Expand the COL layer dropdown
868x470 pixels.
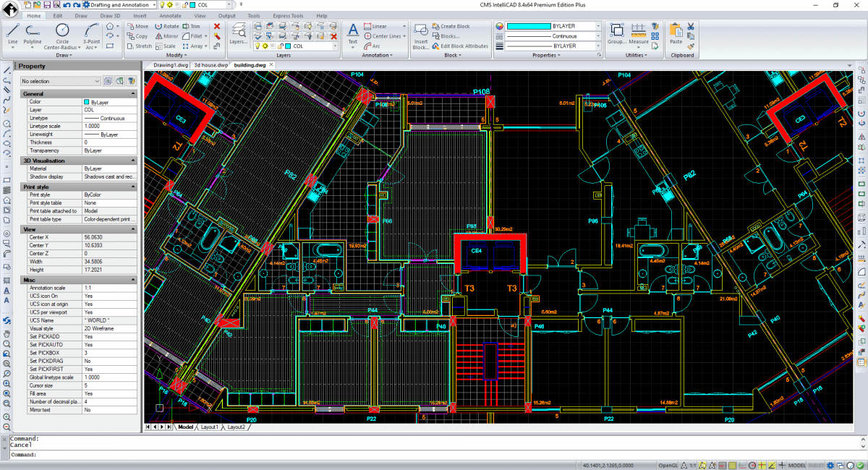pyautogui.click(x=334, y=46)
